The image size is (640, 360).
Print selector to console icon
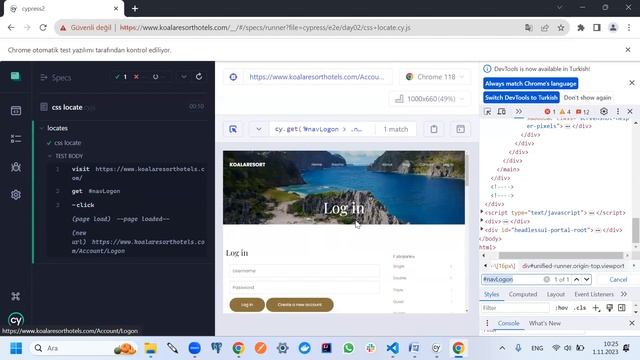click(460, 129)
